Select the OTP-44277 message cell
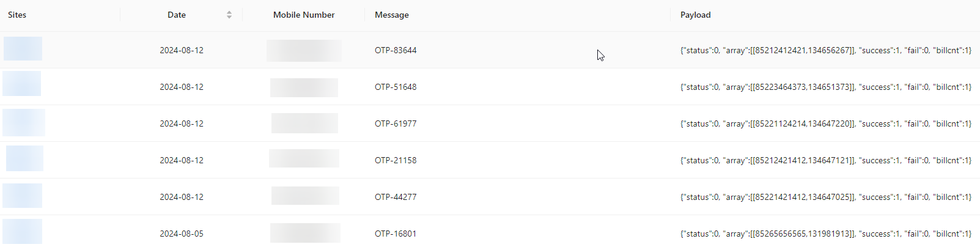The image size is (980, 247). (396, 197)
